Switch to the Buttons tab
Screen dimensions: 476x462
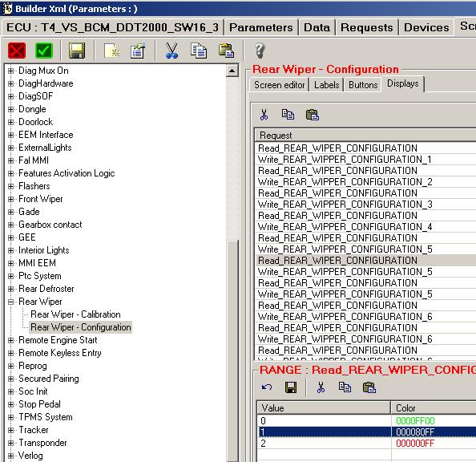point(363,85)
